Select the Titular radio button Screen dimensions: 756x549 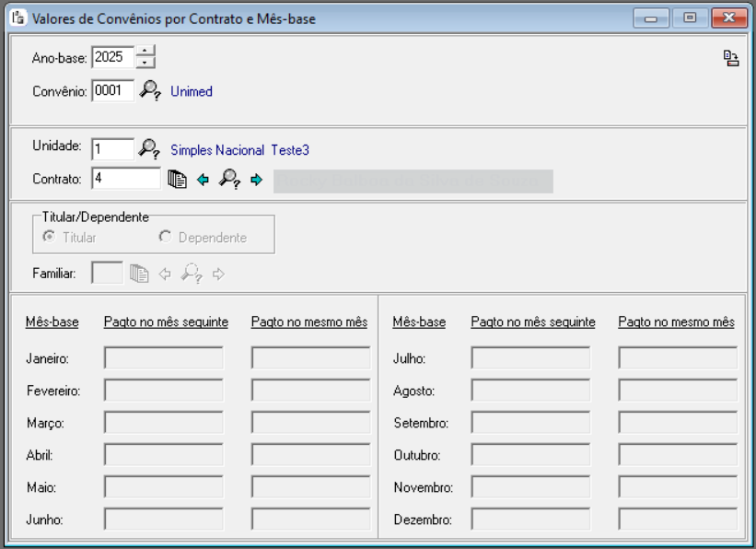[x=50, y=237]
